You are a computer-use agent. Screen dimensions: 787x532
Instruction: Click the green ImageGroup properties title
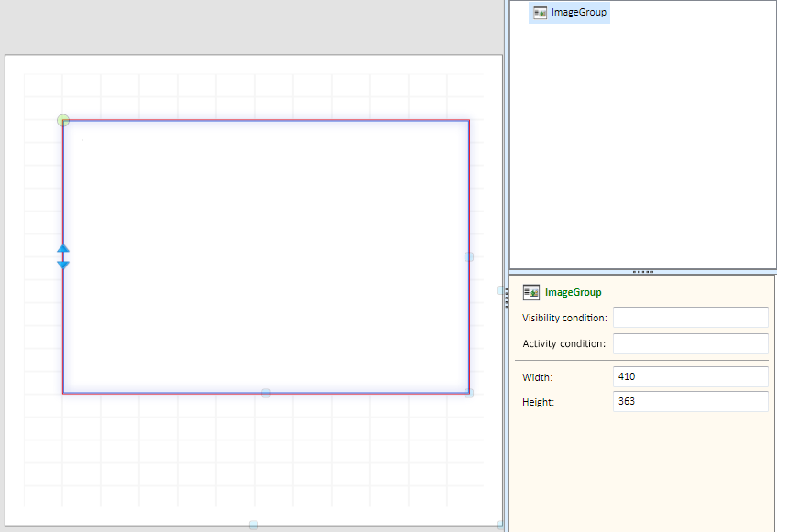click(573, 293)
